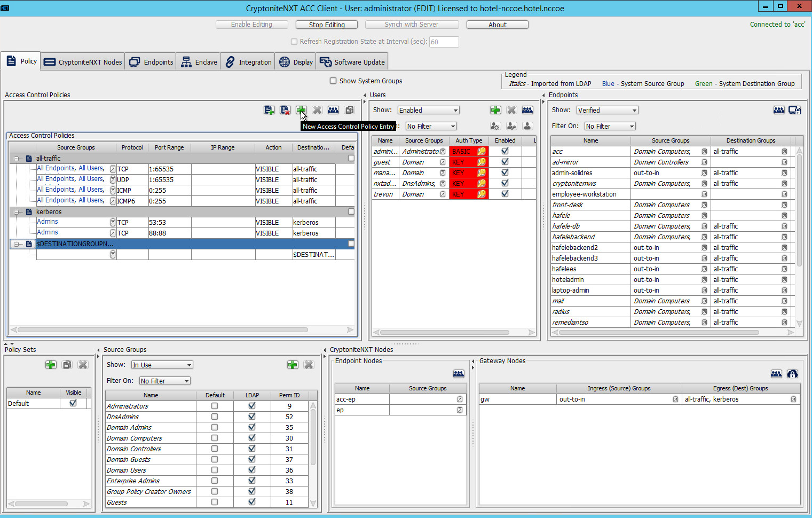This screenshot has width=812, height=518.
Task: Open the Display tab
Action: coord(296,62)
